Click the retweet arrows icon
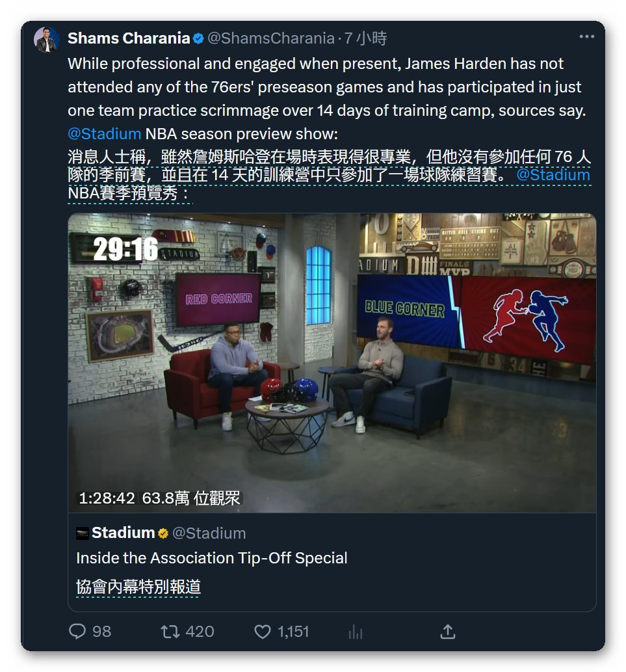This screenshot has width=626, height=672. tap(170, 632)
